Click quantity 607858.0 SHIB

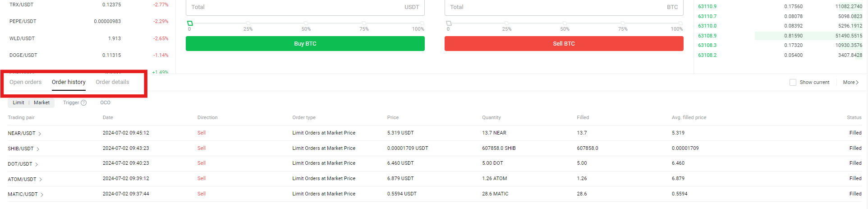(499, 148)
